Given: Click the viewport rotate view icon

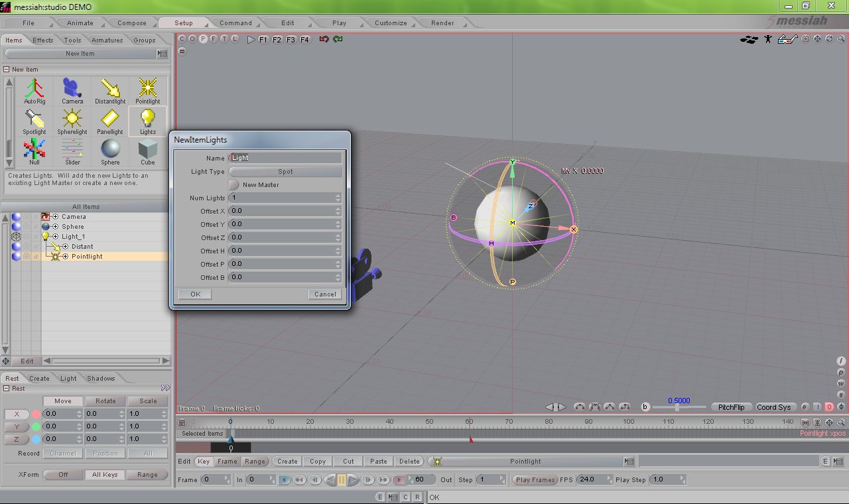Looking at the screenshot, I should click(829, 39).
